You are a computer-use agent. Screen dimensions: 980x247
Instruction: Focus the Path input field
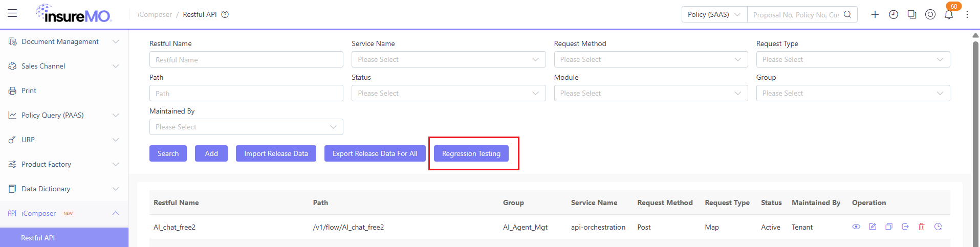[x=246, y=93]
